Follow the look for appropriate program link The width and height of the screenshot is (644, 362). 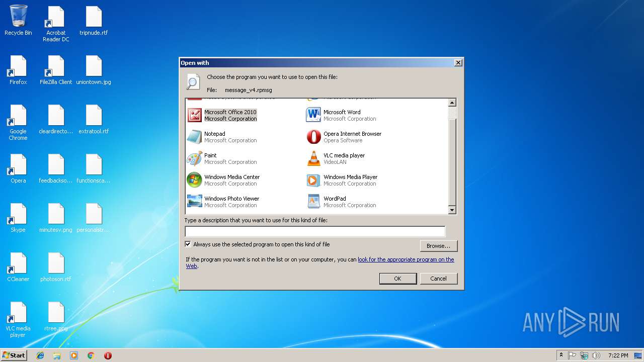406,259
